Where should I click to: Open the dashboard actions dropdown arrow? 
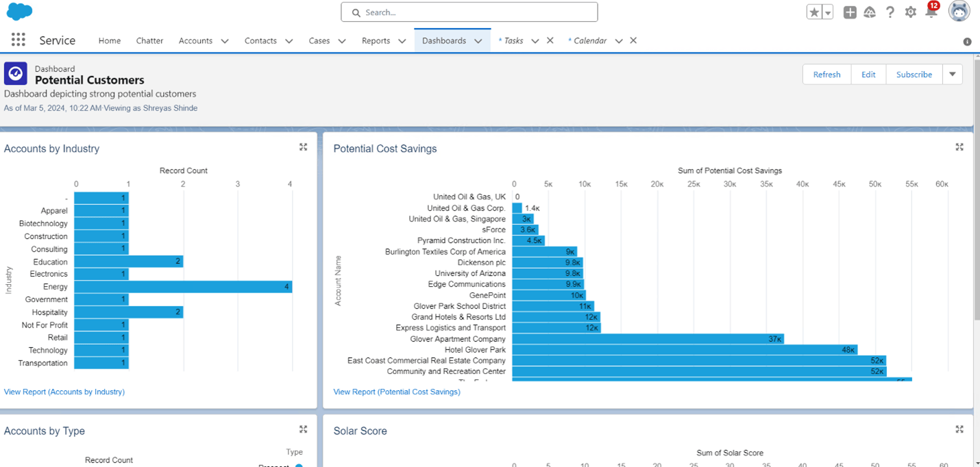point(953,74)
